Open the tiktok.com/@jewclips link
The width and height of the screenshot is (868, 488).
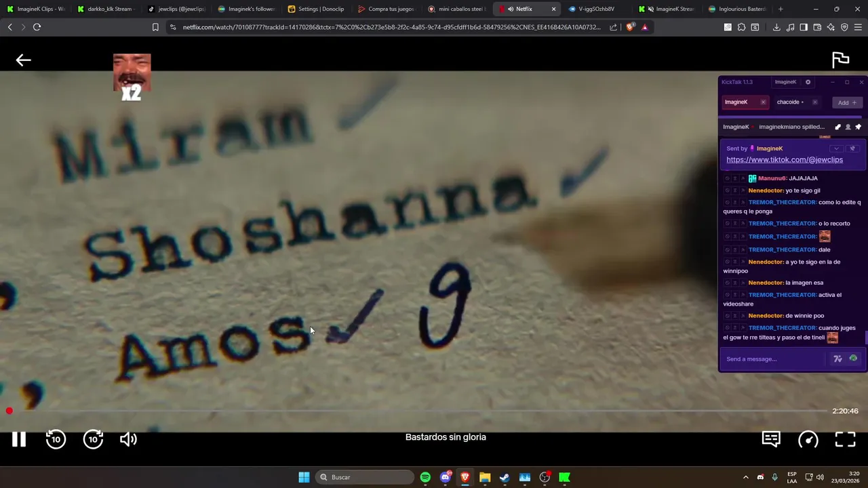tap(785, 160)
